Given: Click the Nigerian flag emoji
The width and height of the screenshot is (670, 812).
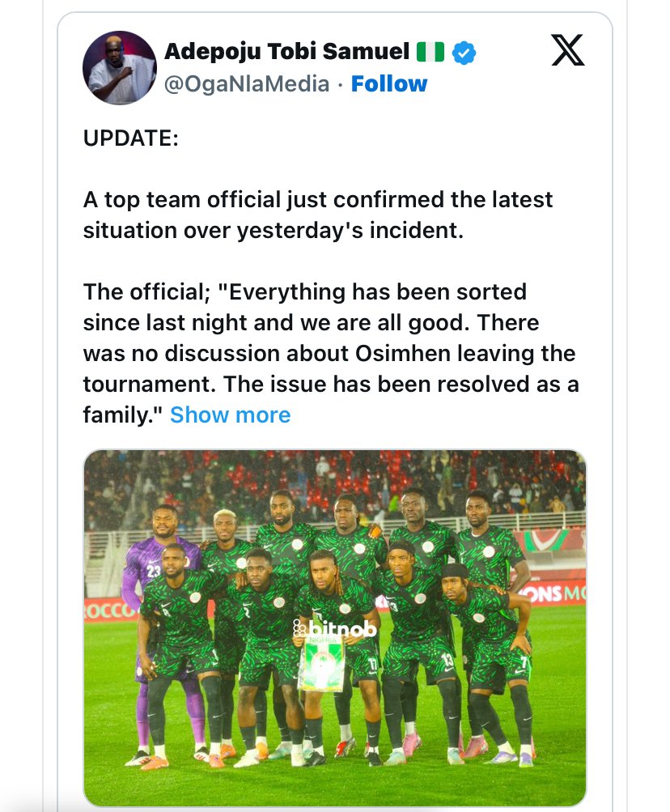Looking at the screenshot, I should [430, 53].
